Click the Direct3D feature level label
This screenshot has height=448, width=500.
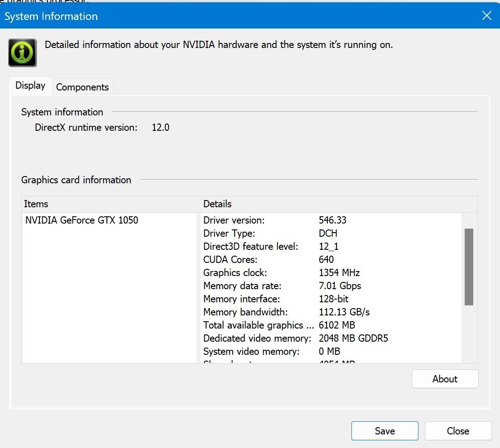click(250, 246)
